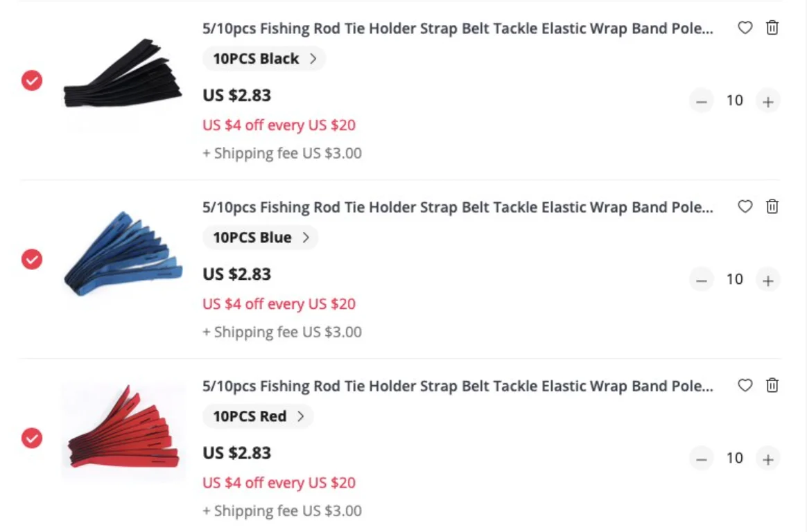Uncheck the black straps item selection

click(x=32, y=80)
